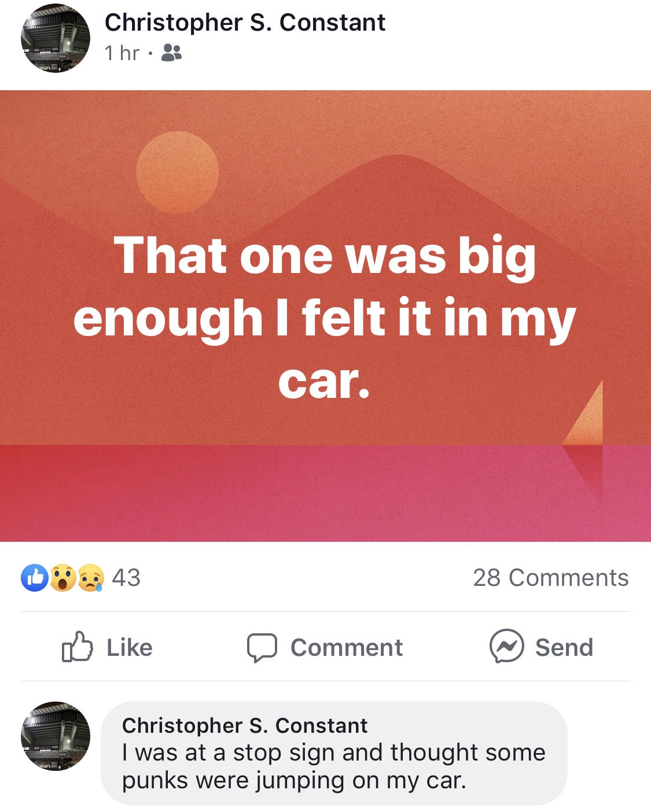651x812 pixels.
Task: Click the 1 hr post timestamp
Action: pos(122,53)
